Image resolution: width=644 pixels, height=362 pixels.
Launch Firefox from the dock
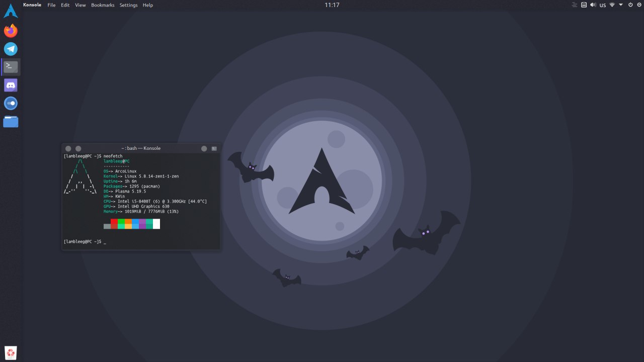pyautogui.click(x=11, y=31)
